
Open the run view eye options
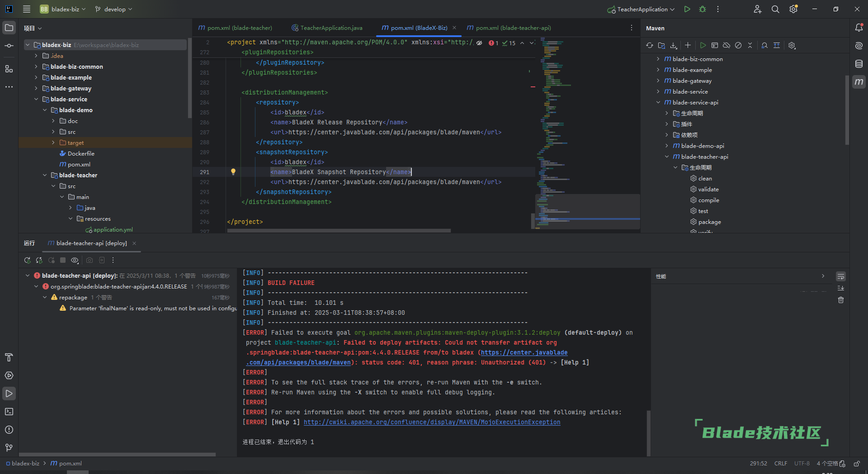tap(75, 260)
